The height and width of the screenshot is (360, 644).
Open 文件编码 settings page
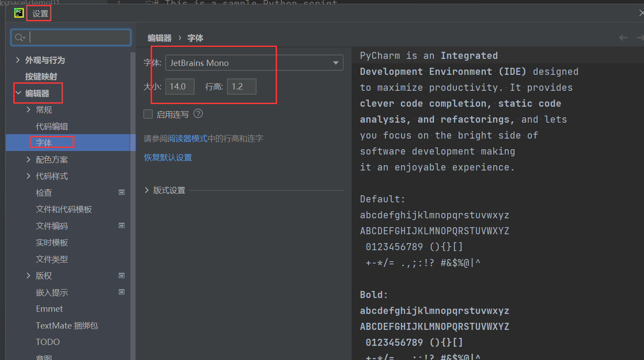pos(52,226)
